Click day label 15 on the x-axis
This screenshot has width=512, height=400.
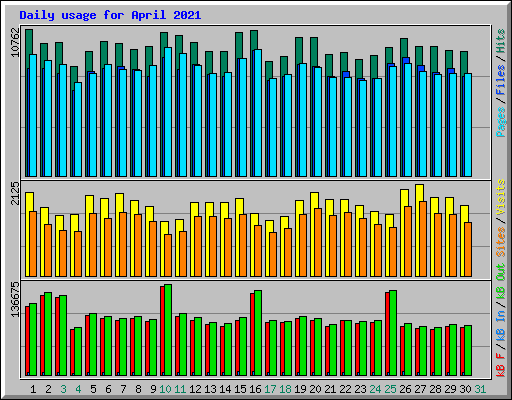click(240, 389)
